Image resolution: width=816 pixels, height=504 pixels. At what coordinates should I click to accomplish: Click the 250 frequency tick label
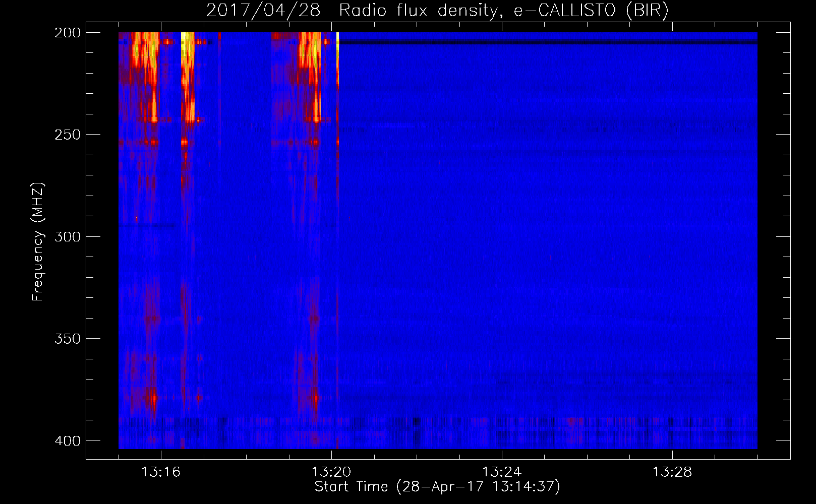[68, 135]
